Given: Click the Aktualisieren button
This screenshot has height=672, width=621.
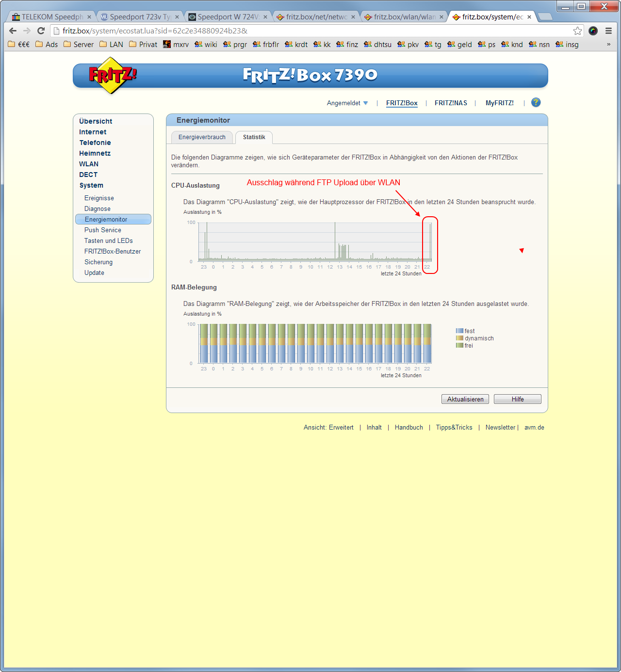Looking at the screenshot, I should point(465,399).
